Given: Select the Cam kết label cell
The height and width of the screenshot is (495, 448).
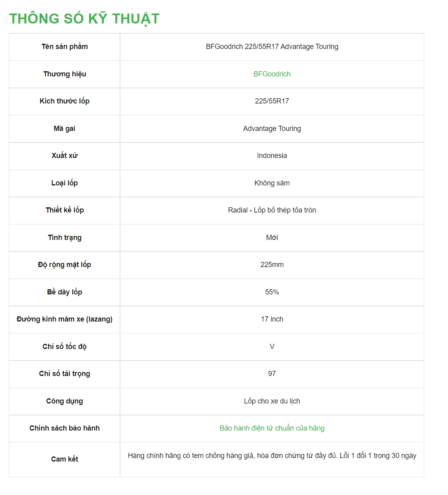Looking at the screenshot, I should click(x=64, y=460).
